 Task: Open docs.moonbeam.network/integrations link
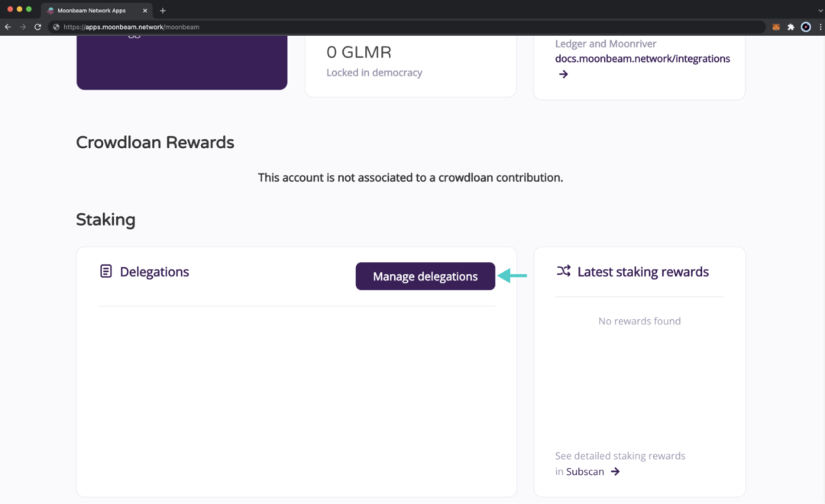pos(642,58)
